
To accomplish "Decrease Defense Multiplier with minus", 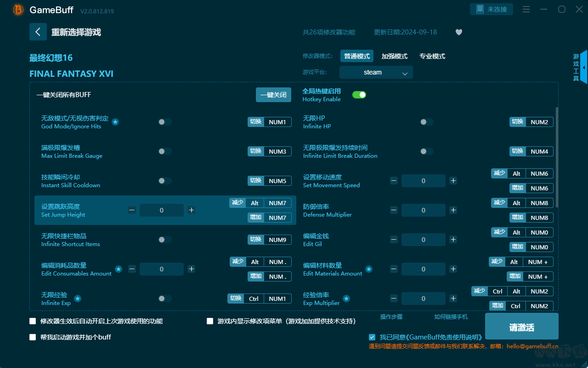I will 394,210.
